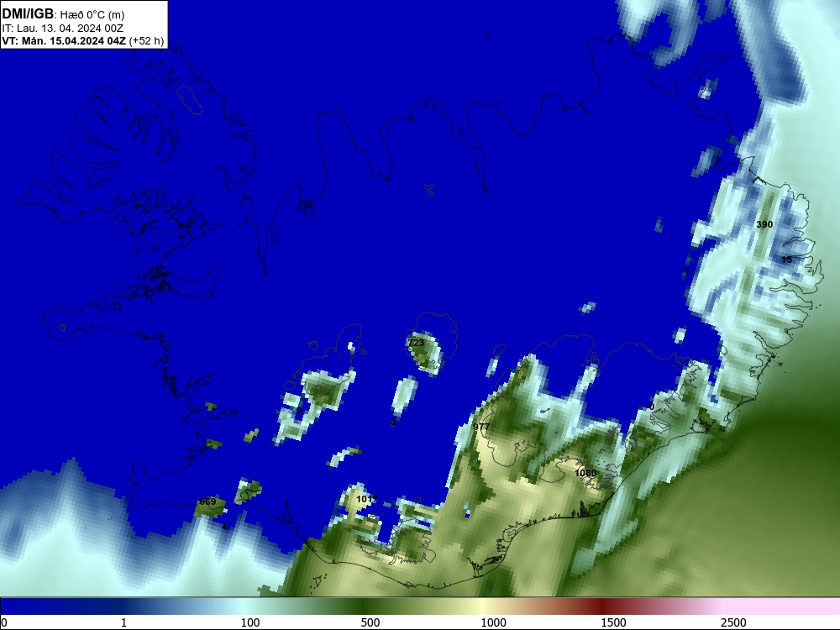Click the colorbar tick label 0
840x630 pixels.
point(4,622)
